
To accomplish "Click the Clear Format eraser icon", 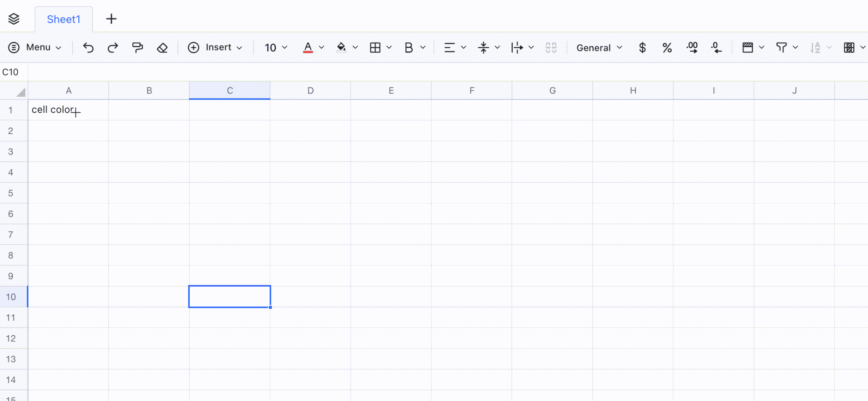I will point(162,48).
